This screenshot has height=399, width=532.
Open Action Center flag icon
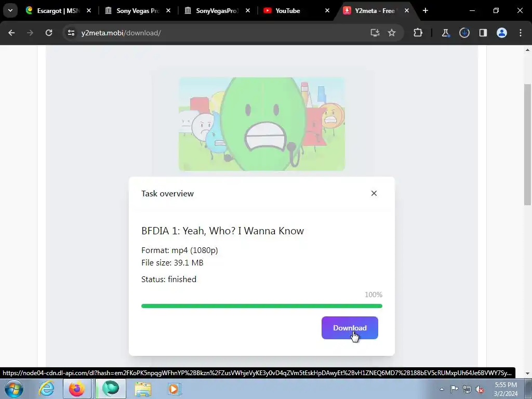(454, 389)
